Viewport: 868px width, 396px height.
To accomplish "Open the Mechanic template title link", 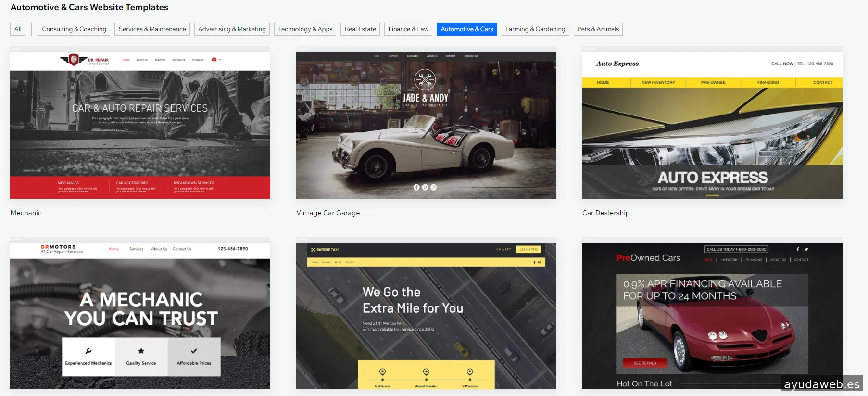I will 26,213.
